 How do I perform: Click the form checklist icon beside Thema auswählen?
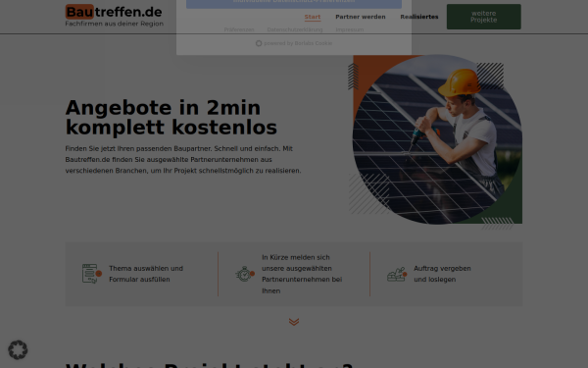pos(92,274)
